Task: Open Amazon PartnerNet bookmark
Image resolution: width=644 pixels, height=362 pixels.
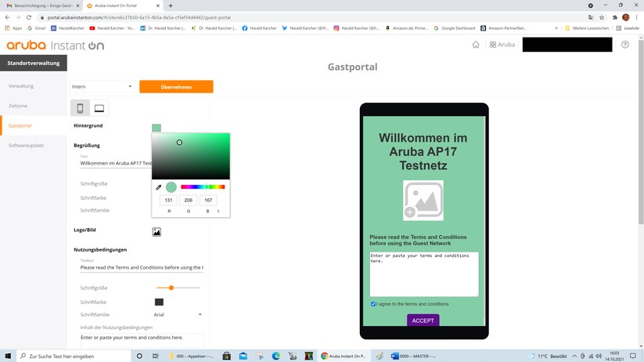Action: tap(503, 28)
